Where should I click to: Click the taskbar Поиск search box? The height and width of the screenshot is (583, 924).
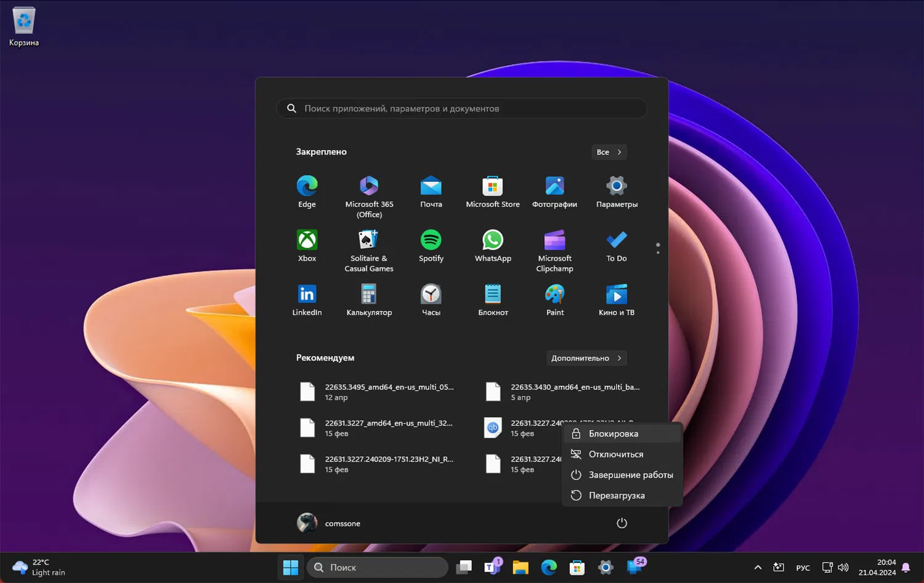[378, 568]
